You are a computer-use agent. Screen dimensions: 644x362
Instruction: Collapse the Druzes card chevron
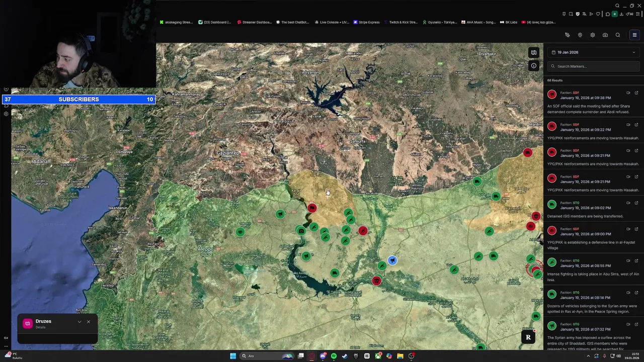pyautogui.click(x=79, y=322)
